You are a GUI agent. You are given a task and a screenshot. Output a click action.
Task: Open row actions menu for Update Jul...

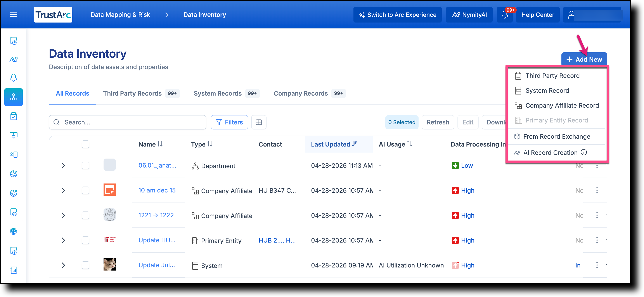pos(597,265)
